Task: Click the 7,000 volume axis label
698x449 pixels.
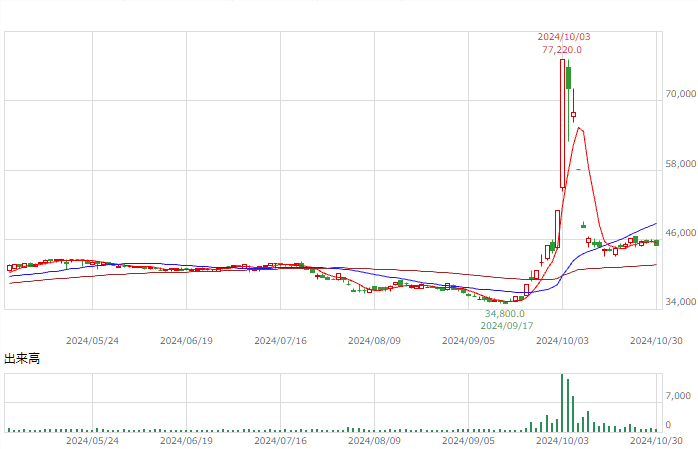Action: tap(678, 396)
